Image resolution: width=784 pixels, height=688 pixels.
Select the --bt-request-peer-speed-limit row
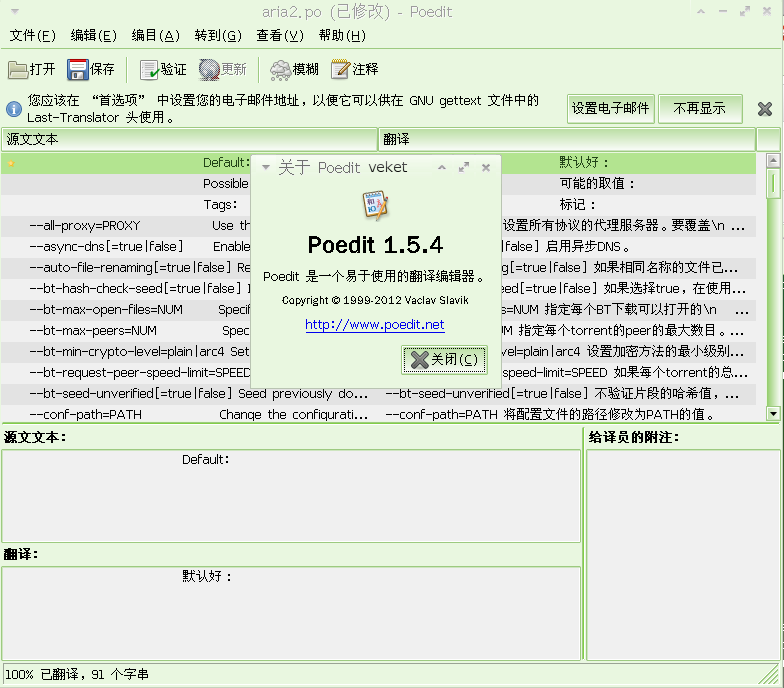pyautogui.click(x=378, y=373)
